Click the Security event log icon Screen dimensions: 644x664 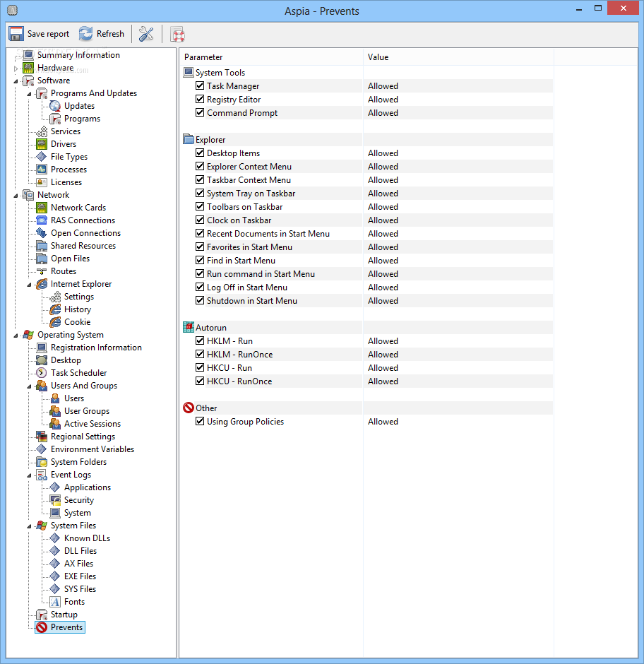pos(55,500)
